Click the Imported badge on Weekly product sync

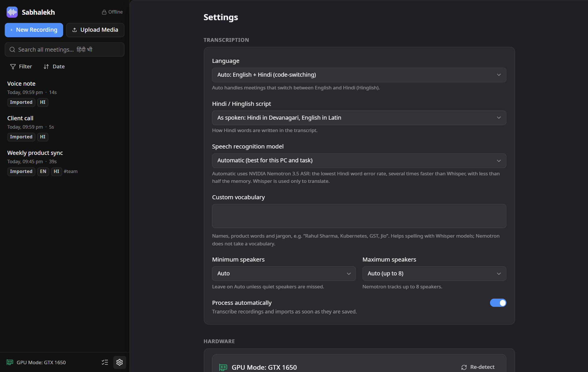click(x=21, y=171)
